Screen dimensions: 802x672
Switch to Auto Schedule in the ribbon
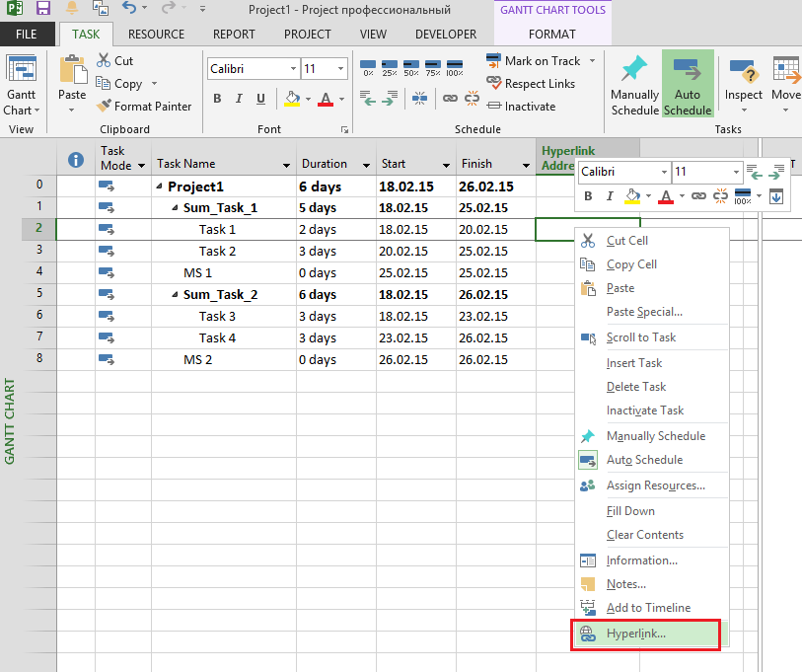[x=688, y=85]
